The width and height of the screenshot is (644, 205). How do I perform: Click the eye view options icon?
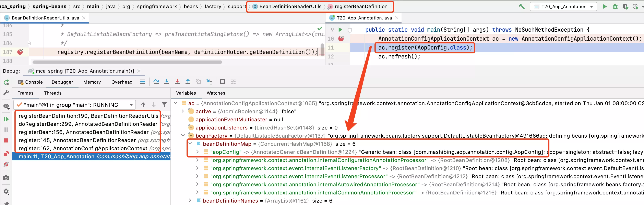6,106
